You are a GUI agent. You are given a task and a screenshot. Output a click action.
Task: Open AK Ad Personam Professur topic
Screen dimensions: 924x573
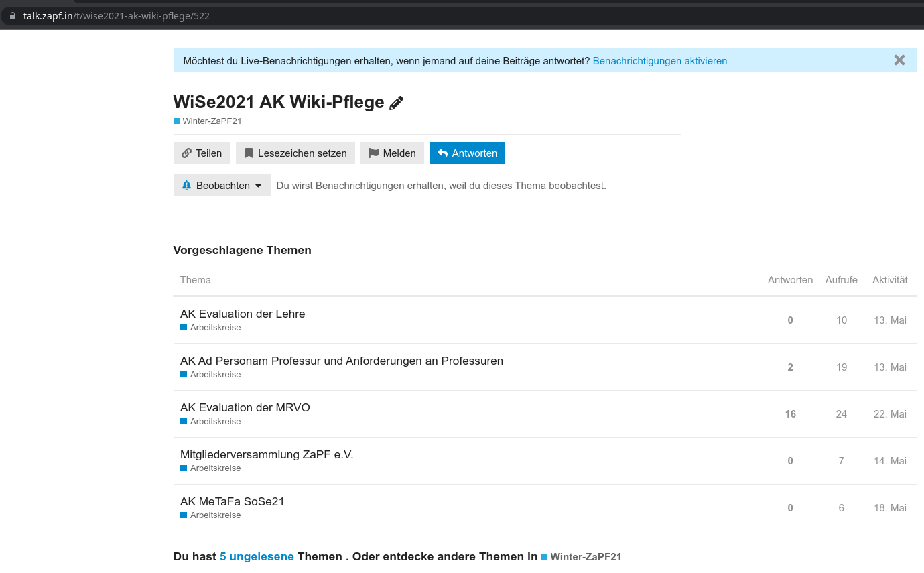(x=341, y=361)
